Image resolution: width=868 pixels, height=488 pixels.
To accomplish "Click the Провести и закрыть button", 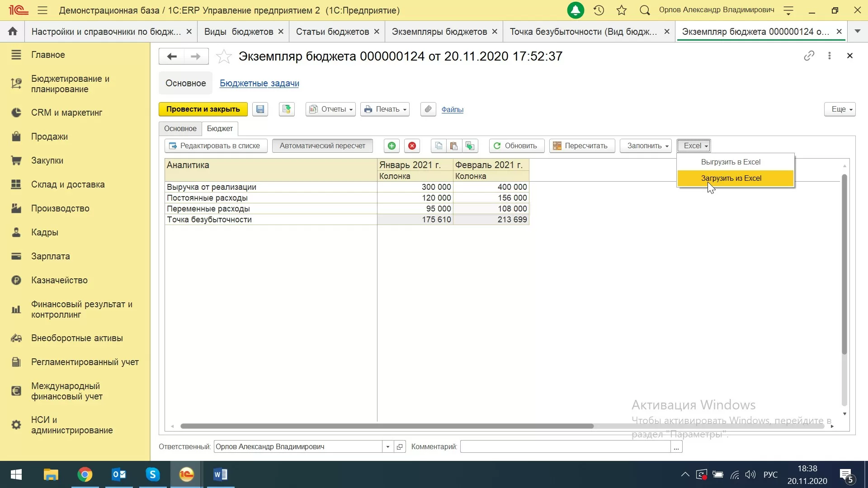I will coord(203,109).
